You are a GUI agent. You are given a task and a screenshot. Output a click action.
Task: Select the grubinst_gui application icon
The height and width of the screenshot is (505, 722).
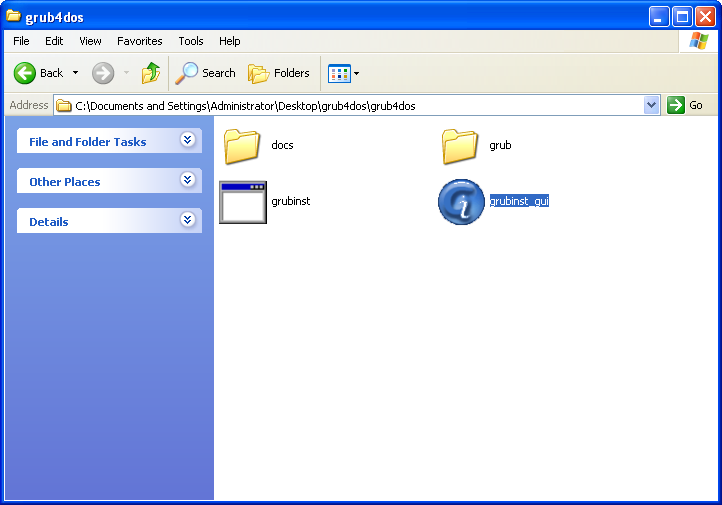461,202
